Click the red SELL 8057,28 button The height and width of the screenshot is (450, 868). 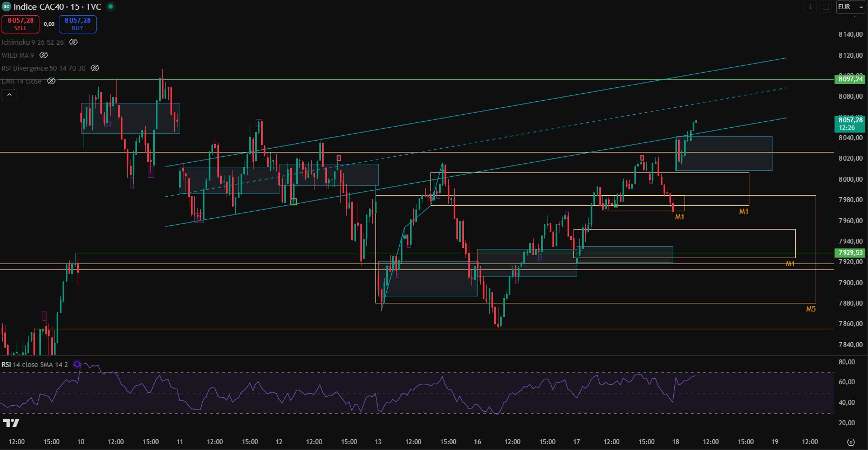20,24
